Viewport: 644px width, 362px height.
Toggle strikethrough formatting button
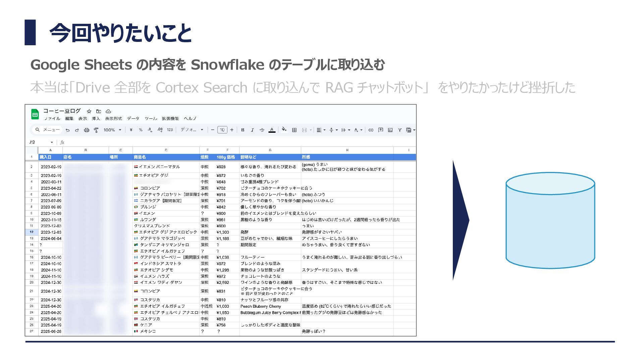[x=262, y=130]
